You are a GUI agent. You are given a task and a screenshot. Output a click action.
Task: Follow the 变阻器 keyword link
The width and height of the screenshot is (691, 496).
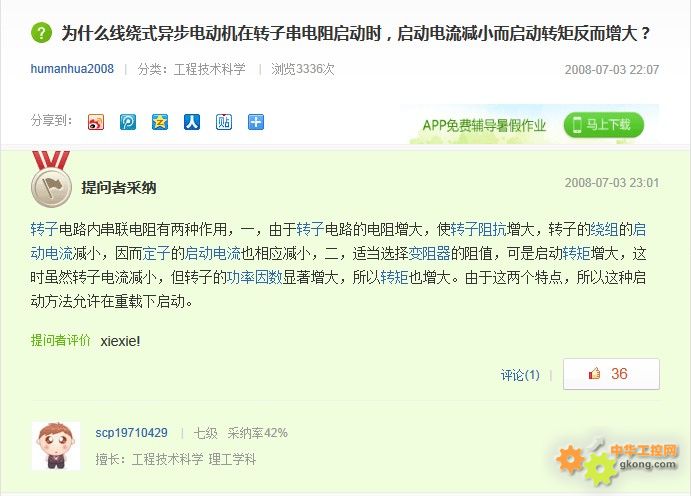pos(430,253)
